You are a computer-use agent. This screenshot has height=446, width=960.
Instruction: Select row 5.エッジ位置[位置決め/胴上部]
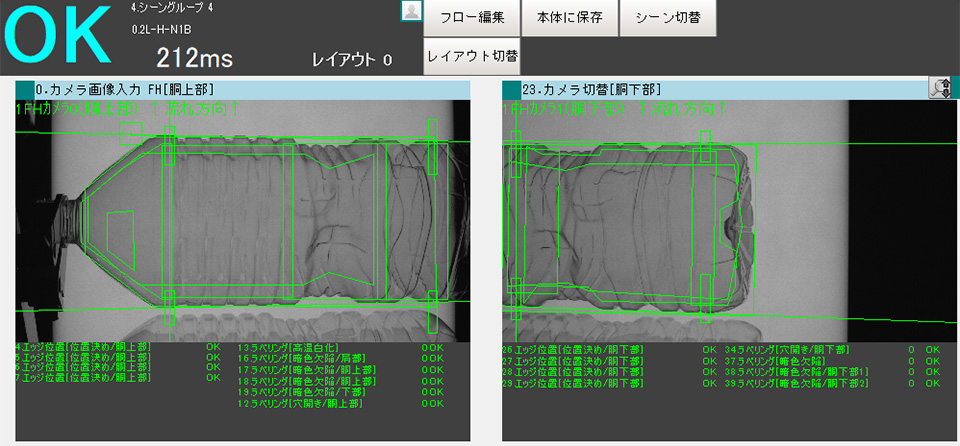tap(83, 357)
